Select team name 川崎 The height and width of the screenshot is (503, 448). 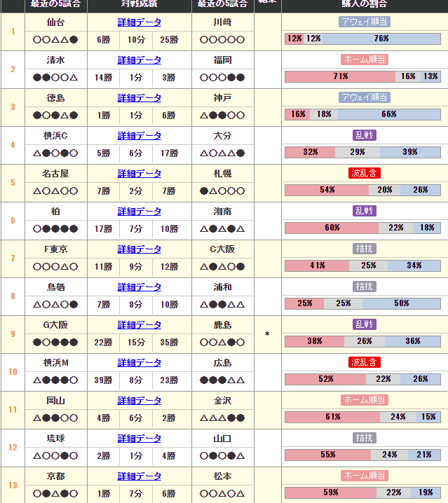tap(222, 22)
